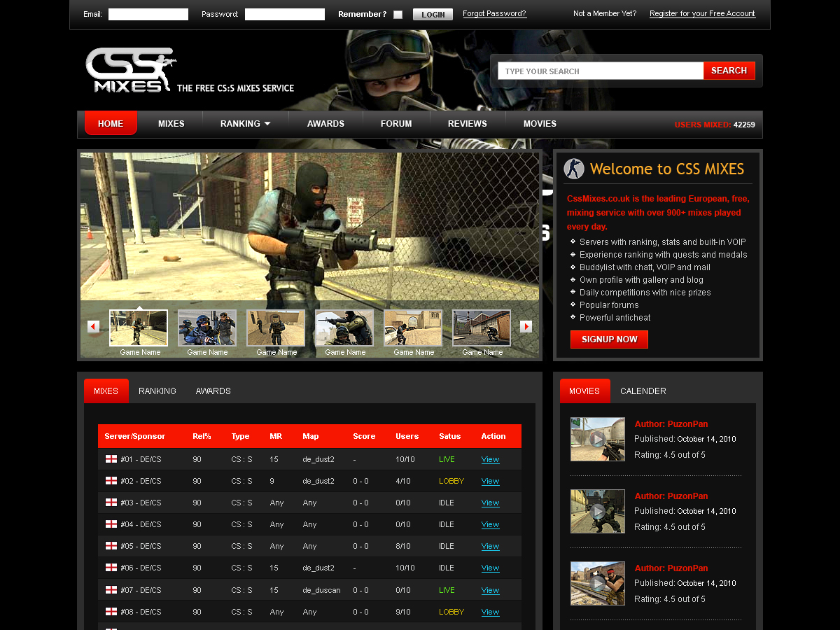Image resolution: width=840 pixels, height=630 pixels.
Task: Select the Mixes tab above the server table
Action: (106, 391)
